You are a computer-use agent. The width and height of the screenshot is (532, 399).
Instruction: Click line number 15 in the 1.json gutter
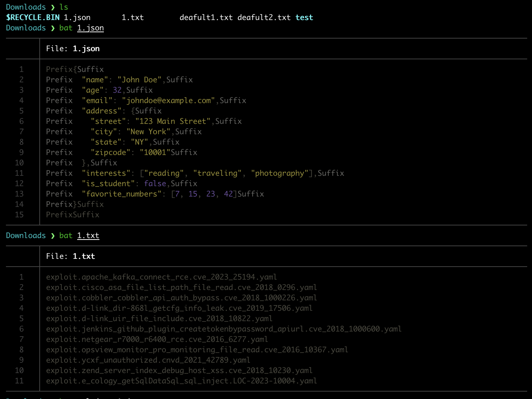tap(19, 215)
